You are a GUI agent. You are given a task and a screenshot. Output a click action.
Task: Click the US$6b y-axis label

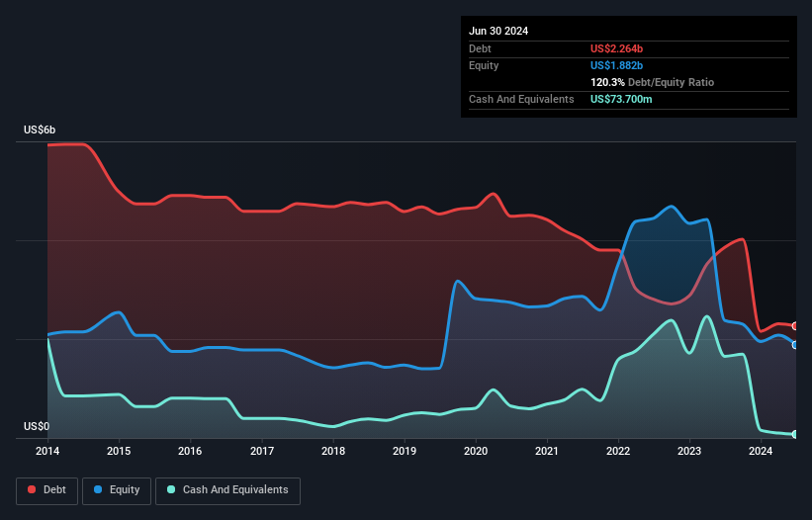[x=40, y=130]
